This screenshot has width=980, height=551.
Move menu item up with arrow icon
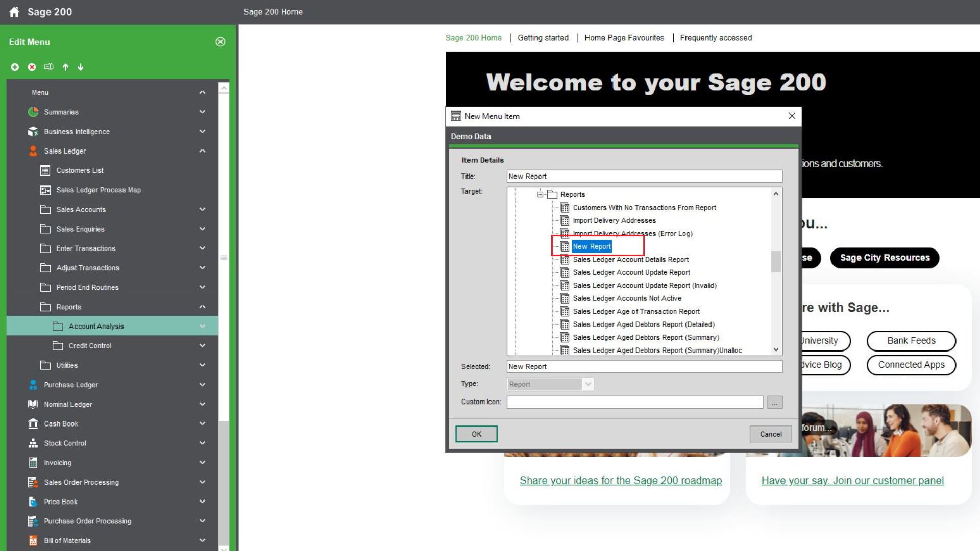[x=65, y=67]
